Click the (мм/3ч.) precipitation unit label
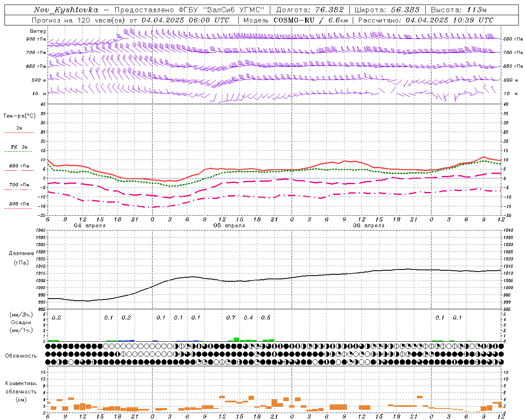The width and height of the screenshot is (525, 420). pyautogui.click(x=21, y=315)
